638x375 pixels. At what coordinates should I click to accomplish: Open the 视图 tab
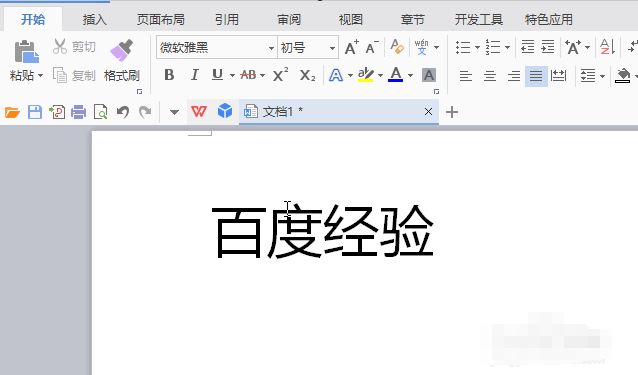pos(351,20)
